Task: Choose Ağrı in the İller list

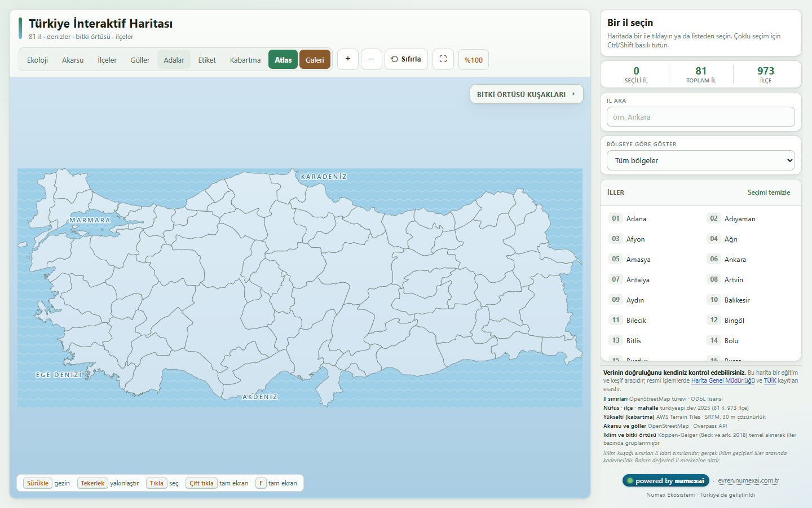Action: pos(750,239)
